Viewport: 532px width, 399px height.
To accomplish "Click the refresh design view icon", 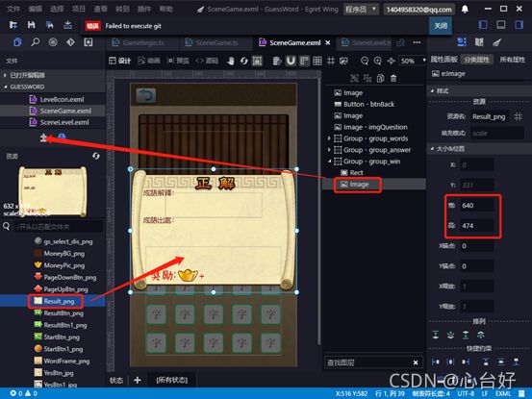I will click(x=244, y=61).
